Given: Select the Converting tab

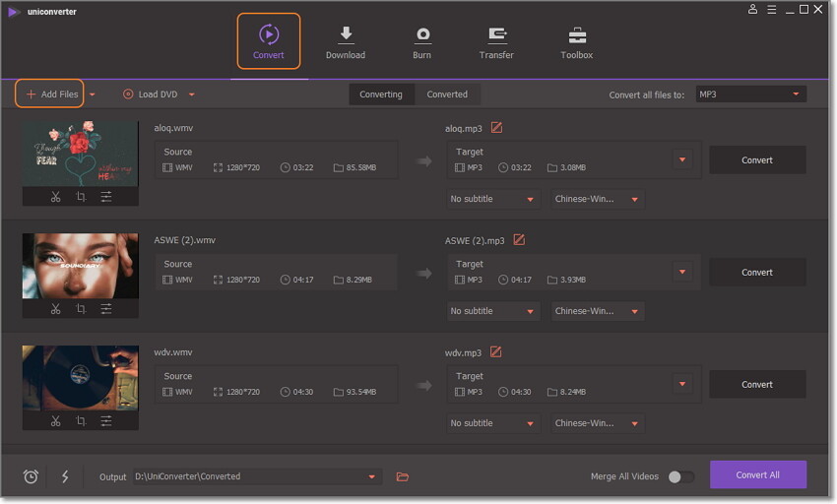Looking at the screenshot, I should [380, 94].
